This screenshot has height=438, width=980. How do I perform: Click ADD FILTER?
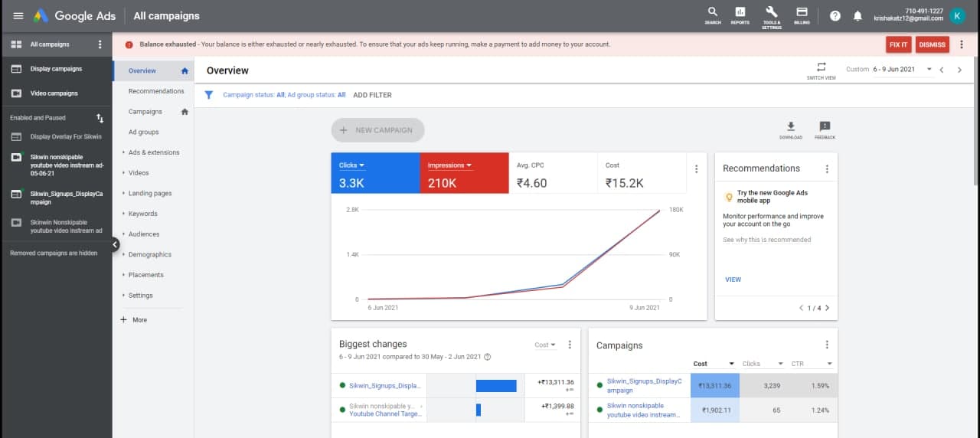tap(372, 95)
